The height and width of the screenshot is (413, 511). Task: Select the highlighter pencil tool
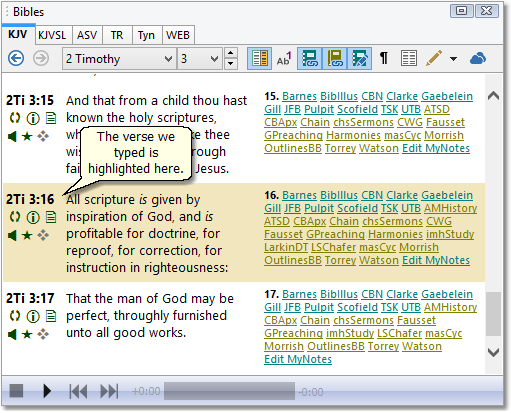point(434,58)
